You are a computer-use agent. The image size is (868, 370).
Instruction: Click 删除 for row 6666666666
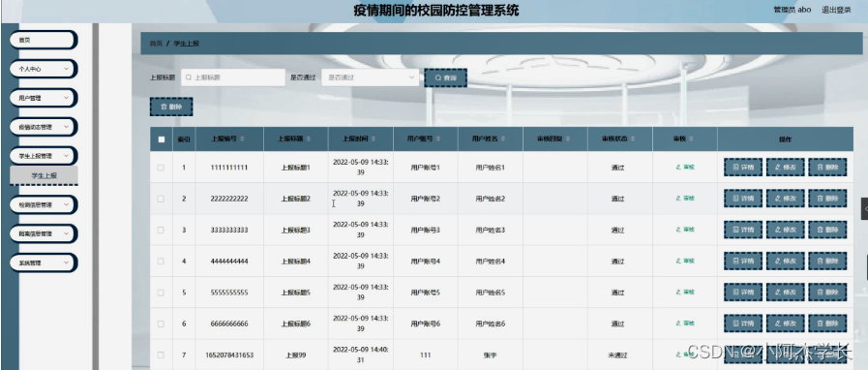pyautogui.click(x=827, y=324)
